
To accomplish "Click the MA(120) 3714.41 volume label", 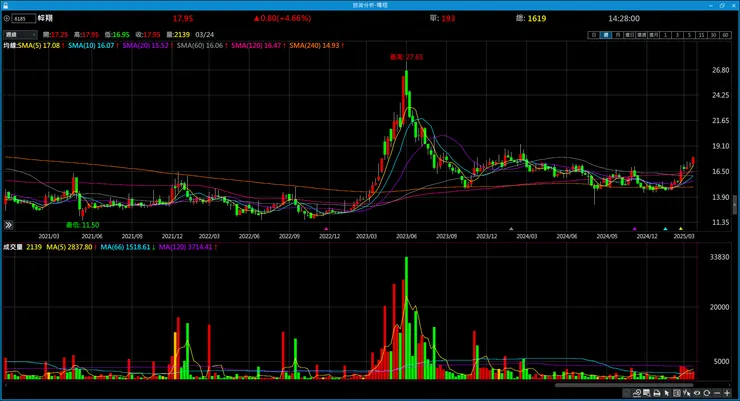I will click(x=185, y=247).
